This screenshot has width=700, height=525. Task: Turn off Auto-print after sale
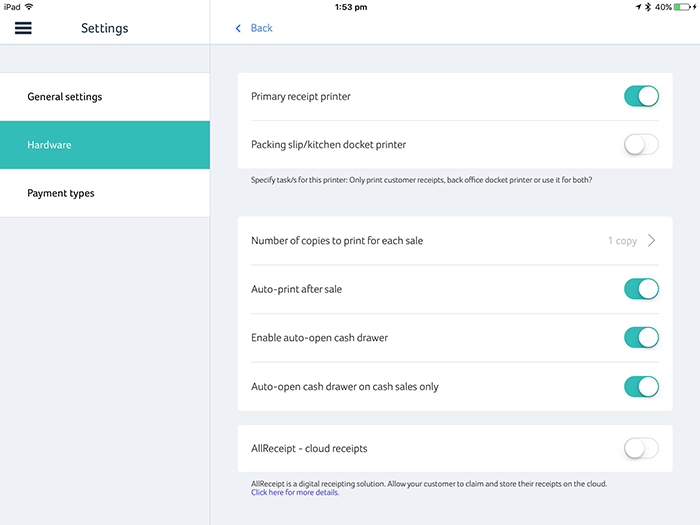tap(641, 289)
